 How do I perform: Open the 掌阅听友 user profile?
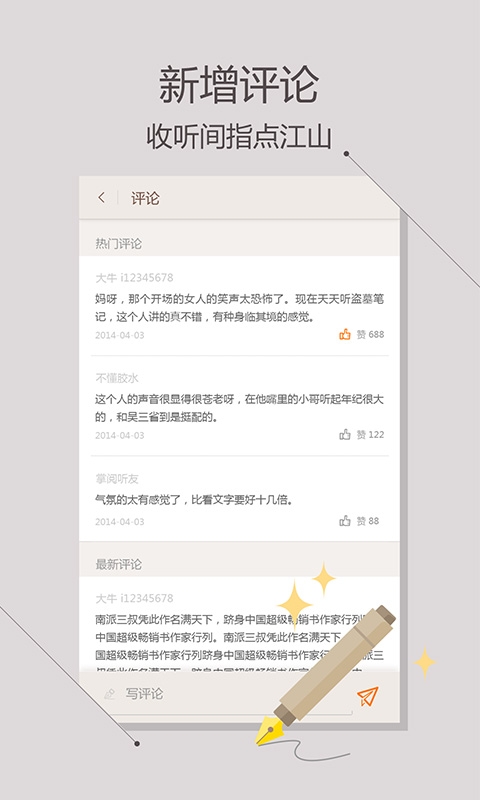117,479
